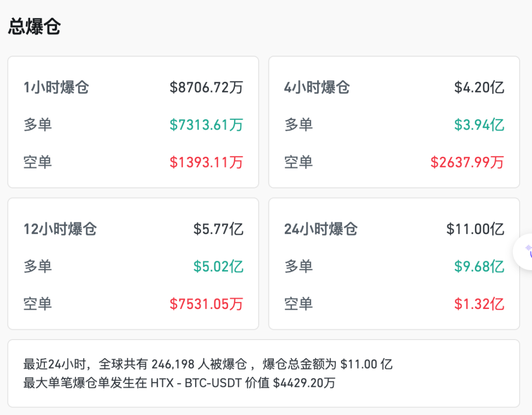Select the 4小时爆仓 card title
The width and height of the screenshot is (532, 415).
tap(317, 88)
